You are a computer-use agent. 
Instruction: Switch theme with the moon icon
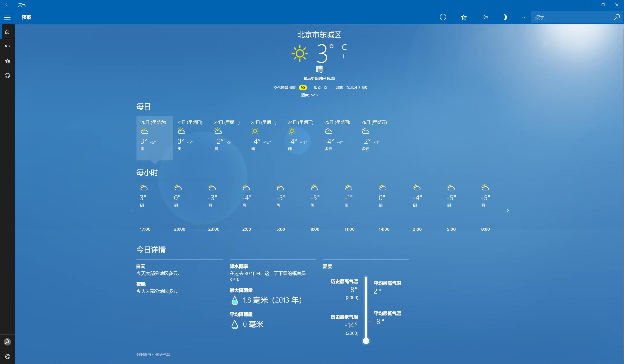[x=505, y=17]
